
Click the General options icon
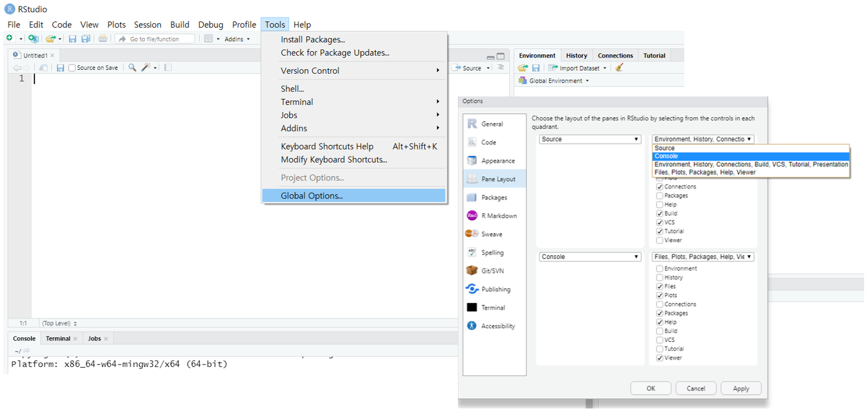pyautogui.click(x=472, y=124)
